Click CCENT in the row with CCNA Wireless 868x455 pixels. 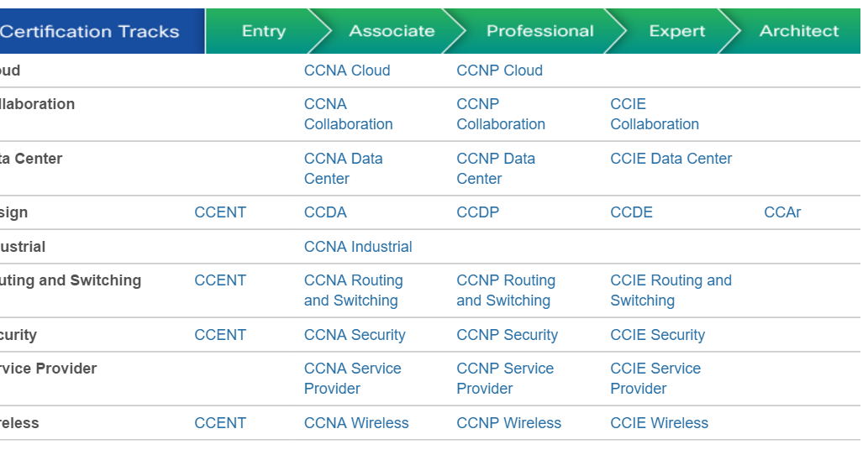[x=220, y=423]
